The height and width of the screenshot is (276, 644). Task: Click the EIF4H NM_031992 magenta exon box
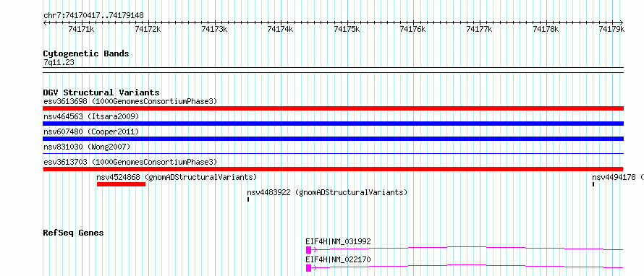[x=308, y=250]
